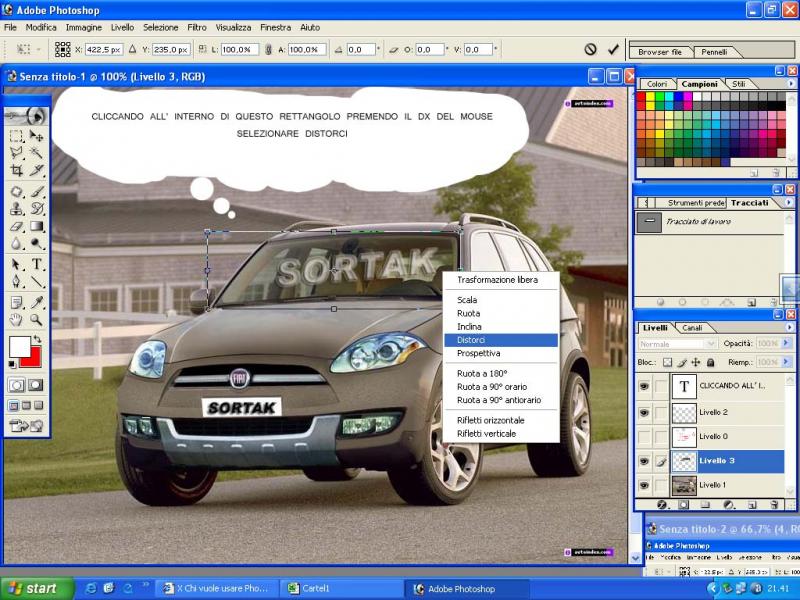Select the History Brush tool
Screen dimensions: 800x600
pyautogui.click(x=36, y=209)
